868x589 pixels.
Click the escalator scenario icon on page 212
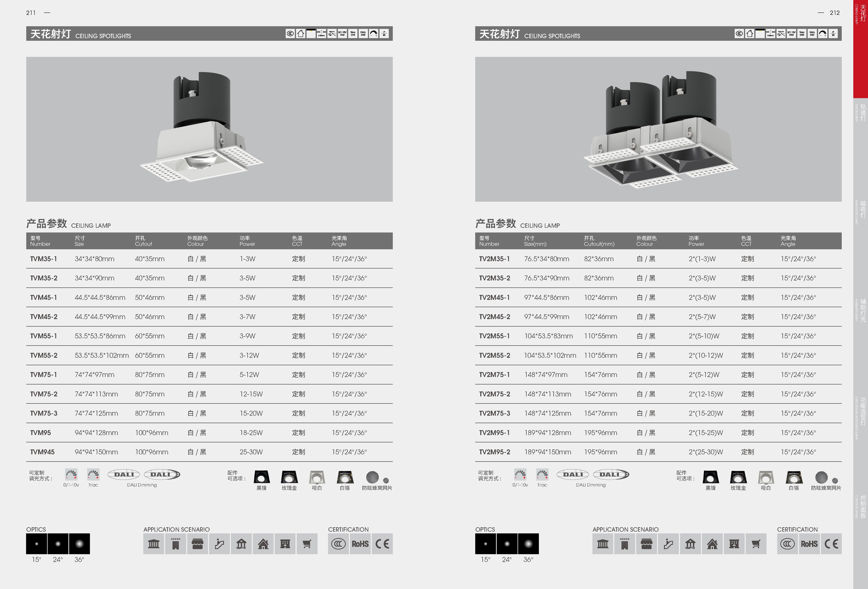(668, 544)
